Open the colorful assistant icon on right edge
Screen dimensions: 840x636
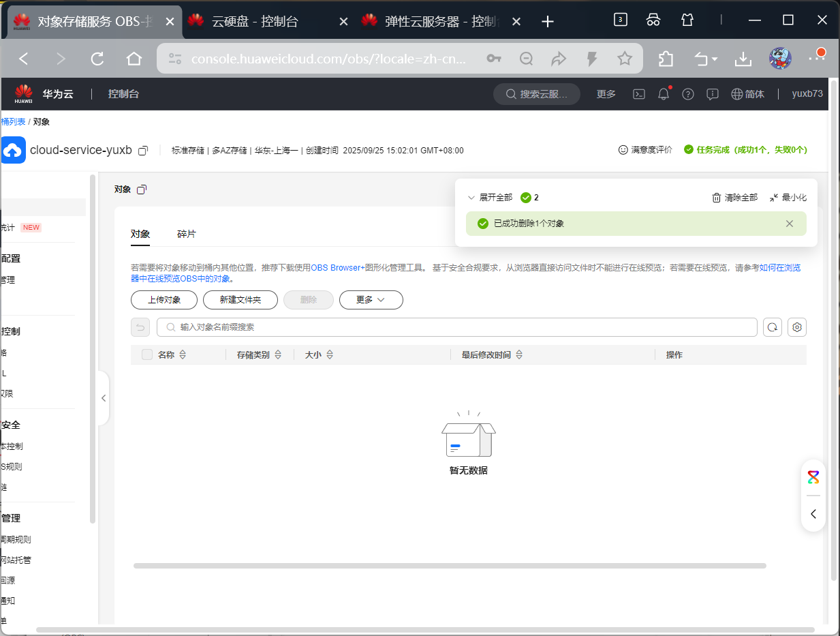click(x=813, y=477)
